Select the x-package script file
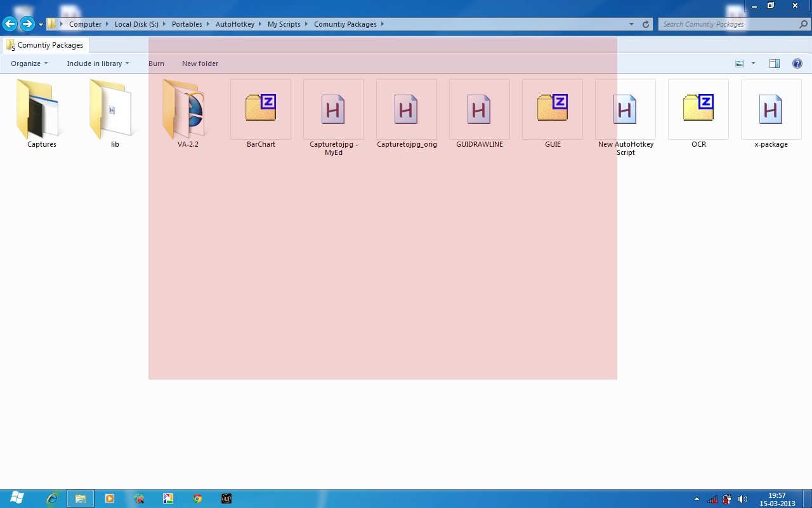 point(771,109)
